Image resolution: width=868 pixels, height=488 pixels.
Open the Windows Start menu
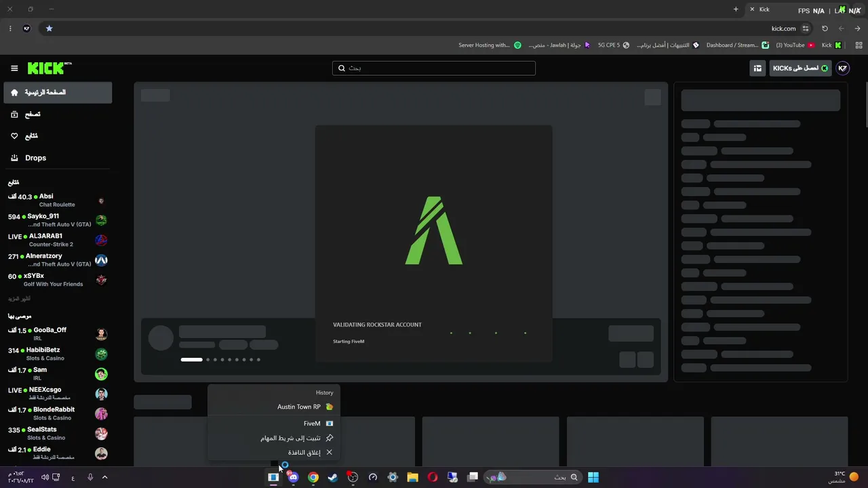click(593, 477)
